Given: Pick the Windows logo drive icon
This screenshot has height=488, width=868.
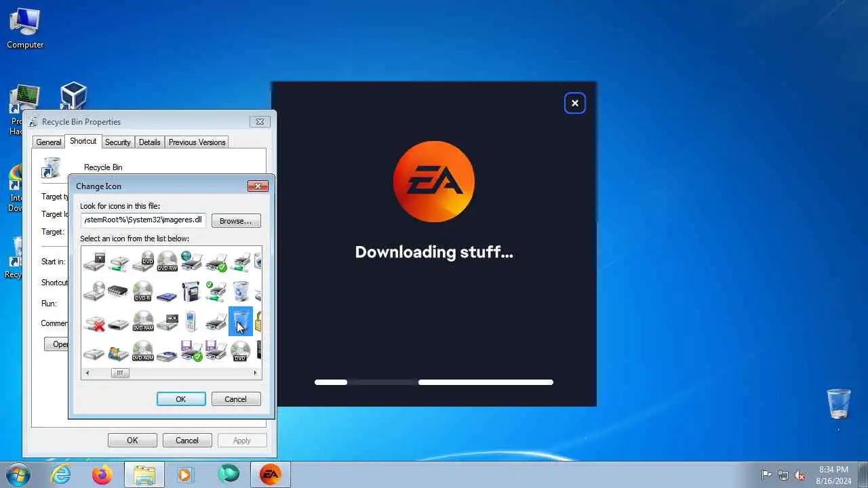Looking at the screenshot, I should [119, 352].
